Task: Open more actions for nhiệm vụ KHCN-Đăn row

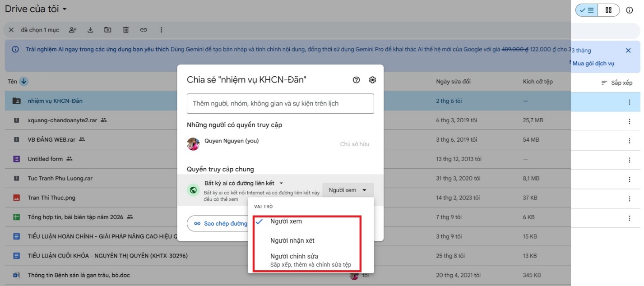Action: [630, 102]
